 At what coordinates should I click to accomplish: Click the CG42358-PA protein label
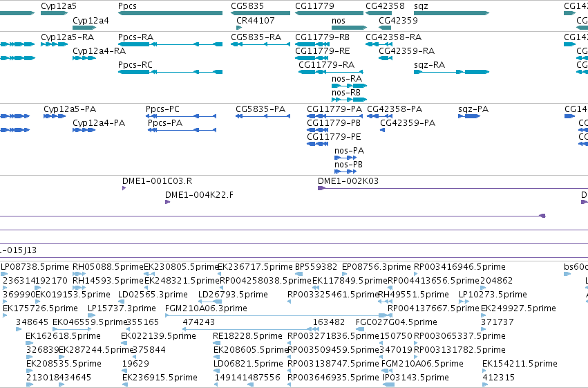(x=395, y=109)
